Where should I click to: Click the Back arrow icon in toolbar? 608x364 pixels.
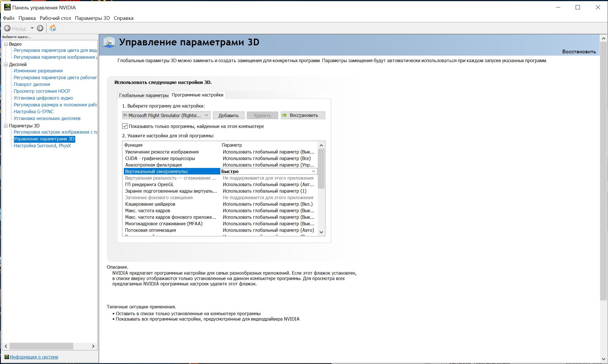click(x=7, y=28)
